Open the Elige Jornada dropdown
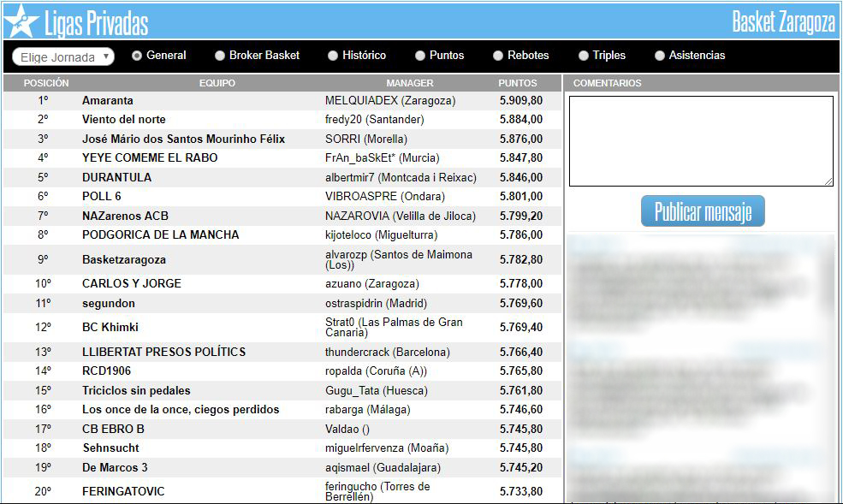Viewport: 843px width, 504px height. tap(63, 57)
